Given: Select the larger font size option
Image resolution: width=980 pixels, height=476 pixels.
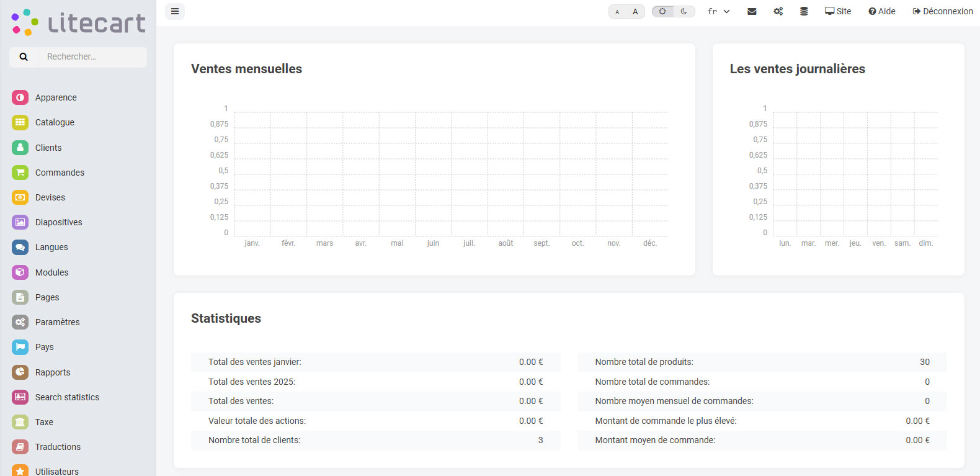Looking at the screenshot, I should click(x=635, y=11).
